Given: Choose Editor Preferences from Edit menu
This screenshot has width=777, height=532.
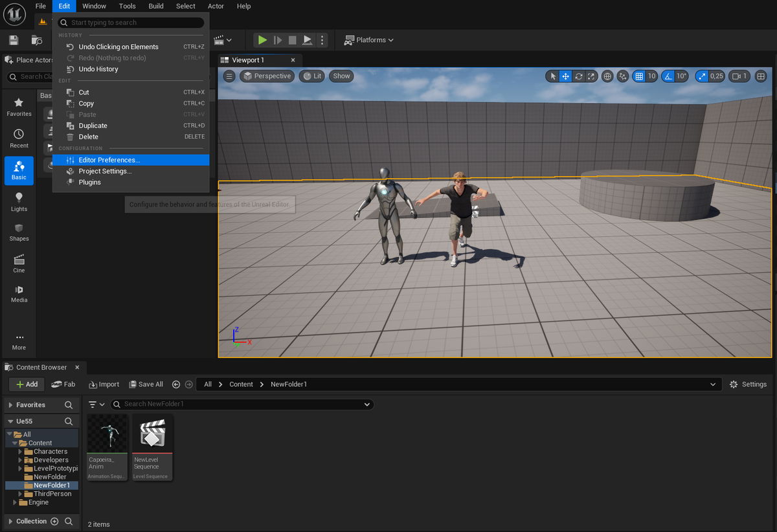Looking at the screenshot, I should click(109, 160).
